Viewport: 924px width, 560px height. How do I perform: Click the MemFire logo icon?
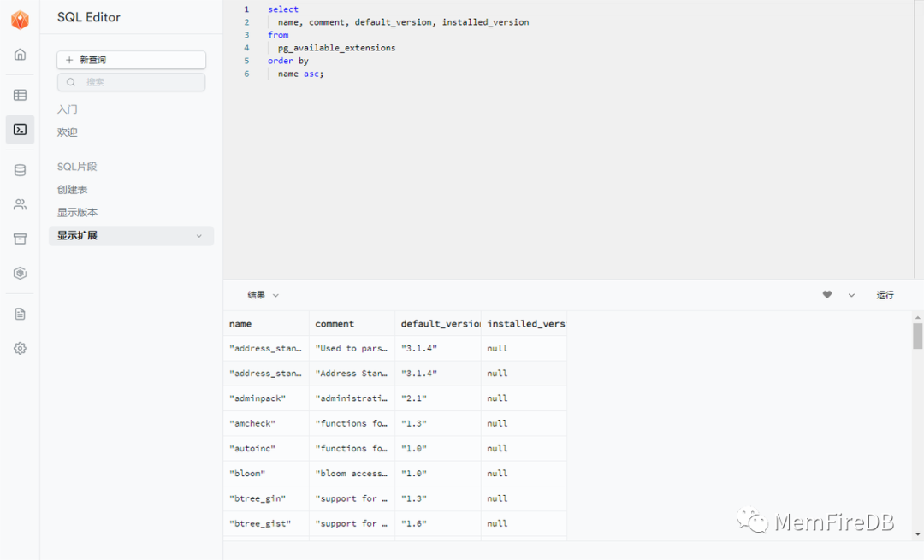coord(20,21)
